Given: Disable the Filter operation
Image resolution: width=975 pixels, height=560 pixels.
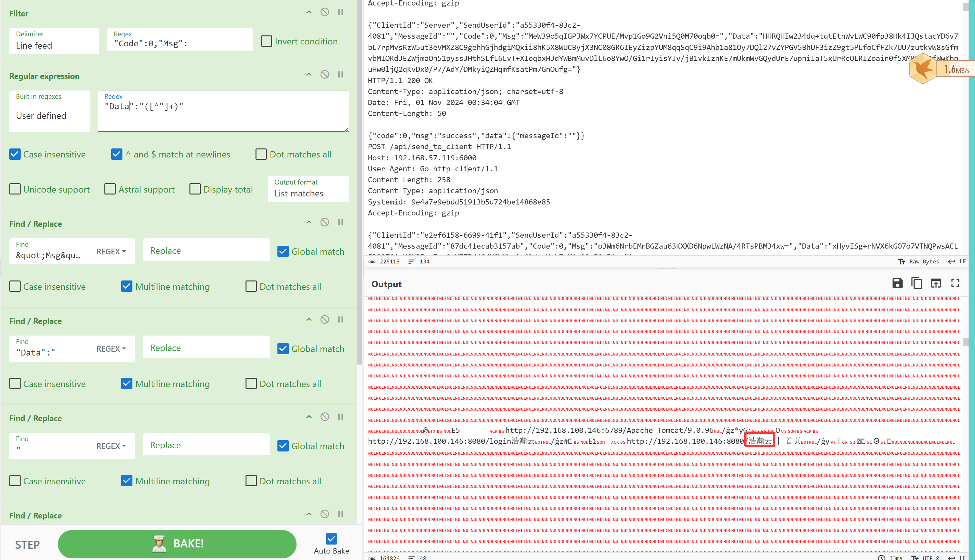Looking at the screenshot, I should coord(324,12).
